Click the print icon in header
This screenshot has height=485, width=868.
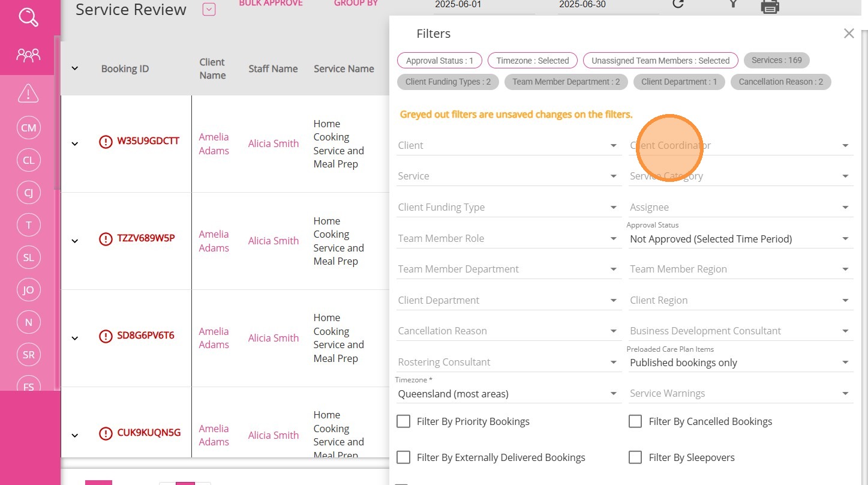770,5
